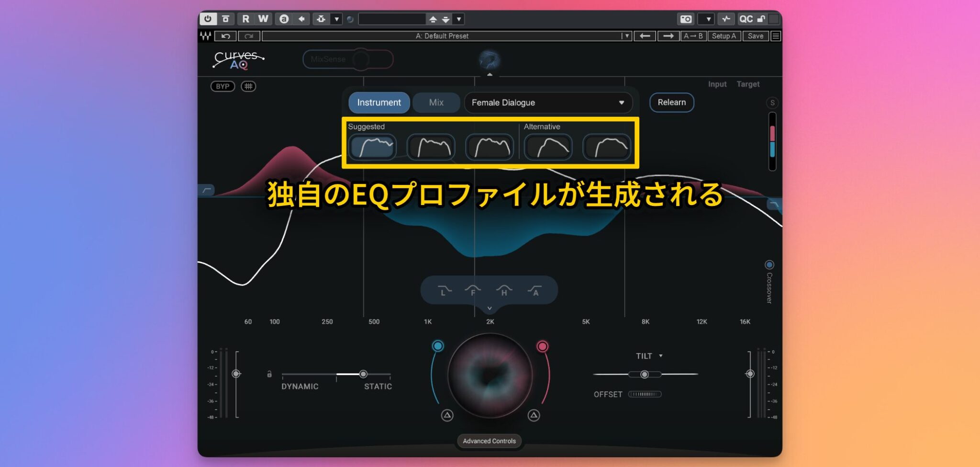The image size is (980, 467).
Task: Switch to the Mix tab
Action: click(x=436, y=103)
